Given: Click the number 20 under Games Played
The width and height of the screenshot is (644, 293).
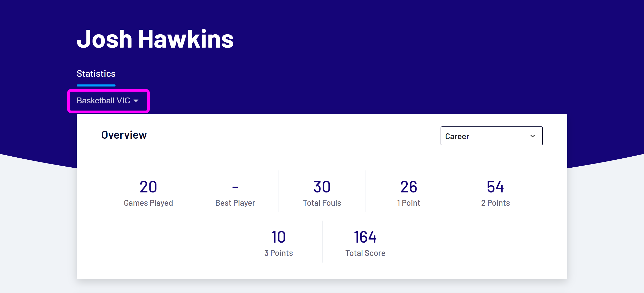Looking at the screenshot, I should pos(148,187).
